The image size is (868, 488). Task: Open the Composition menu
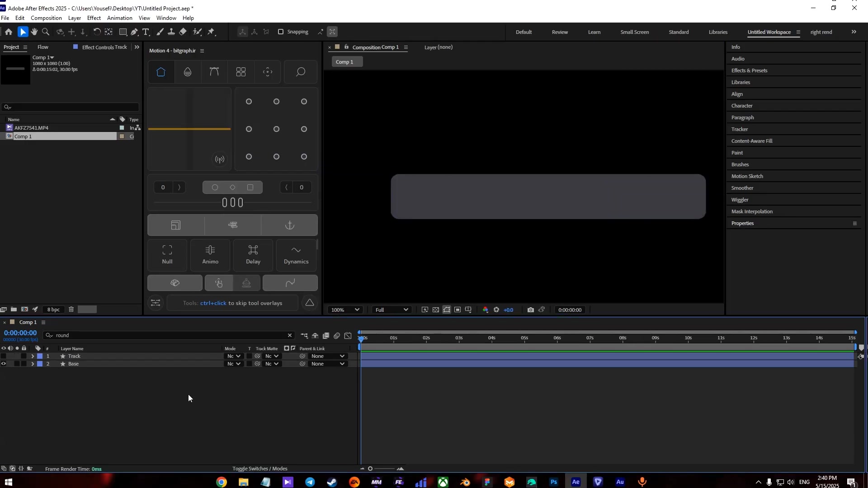(x=46, y=18)
